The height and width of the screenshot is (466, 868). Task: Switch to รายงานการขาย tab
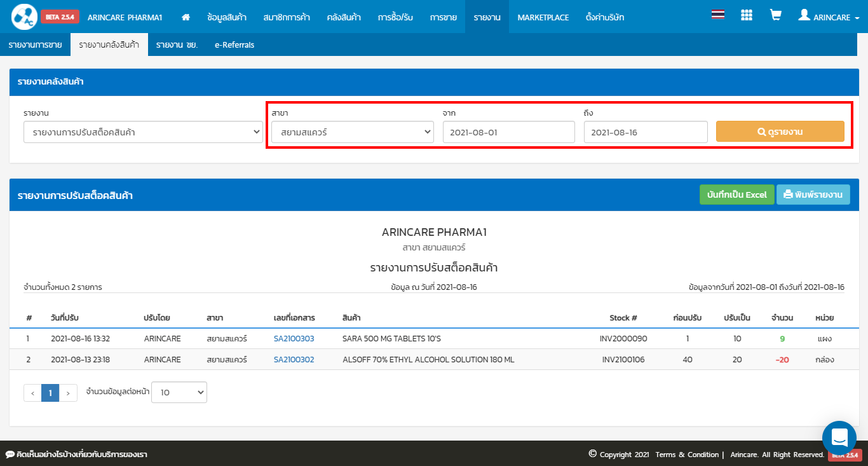tap(35, 45)
